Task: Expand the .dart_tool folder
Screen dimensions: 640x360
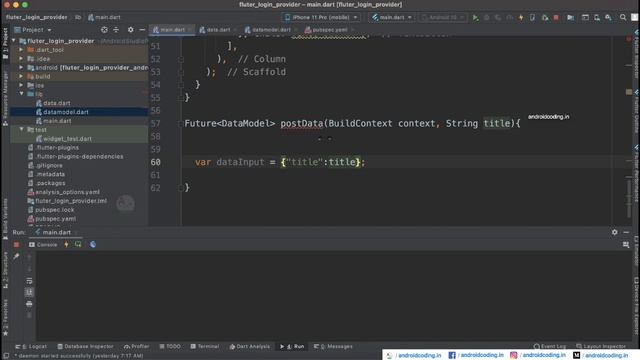Action: pyautogui.click(x=21, y=50)
